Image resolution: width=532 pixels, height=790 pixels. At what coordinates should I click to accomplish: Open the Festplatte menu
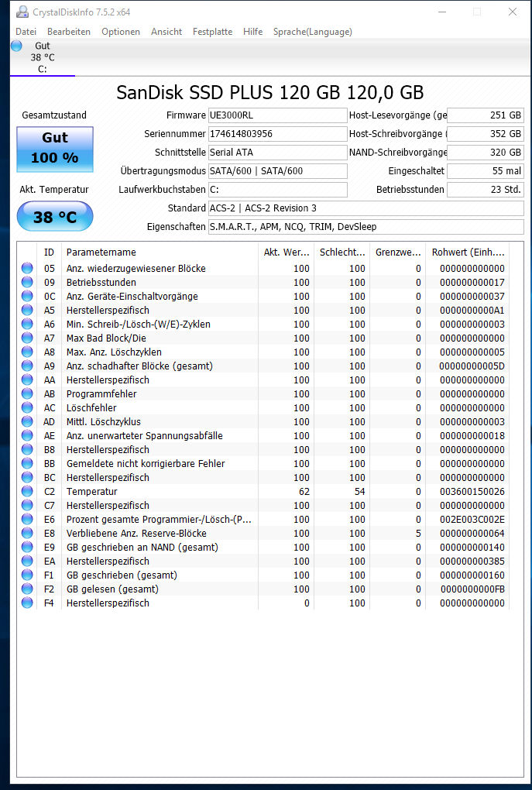[213, 32]
